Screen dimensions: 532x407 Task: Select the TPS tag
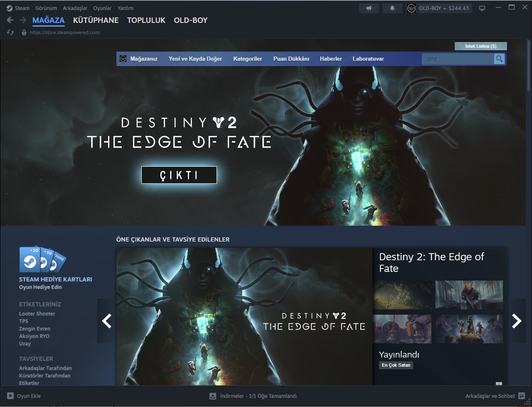coord(24,321)
